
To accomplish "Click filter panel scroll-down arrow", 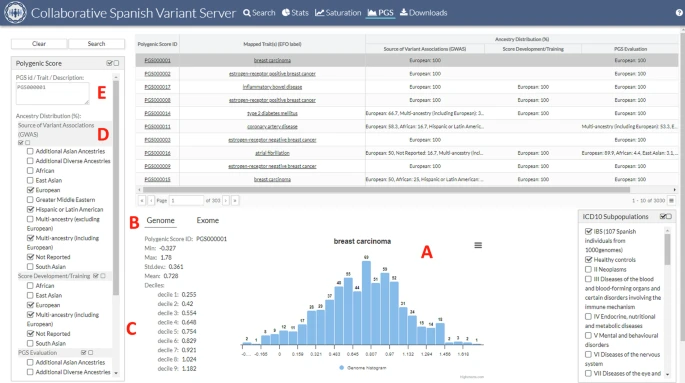I will coord(116,373).
